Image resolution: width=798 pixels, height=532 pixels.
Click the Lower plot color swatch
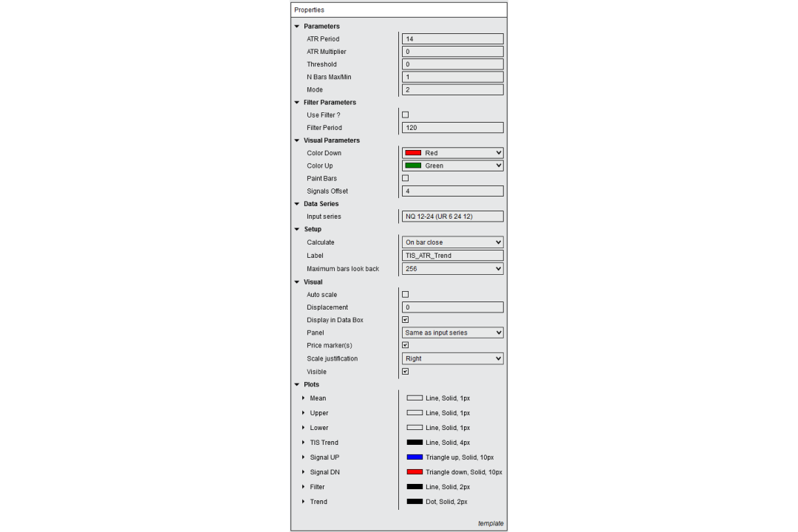tap(415, 428)
